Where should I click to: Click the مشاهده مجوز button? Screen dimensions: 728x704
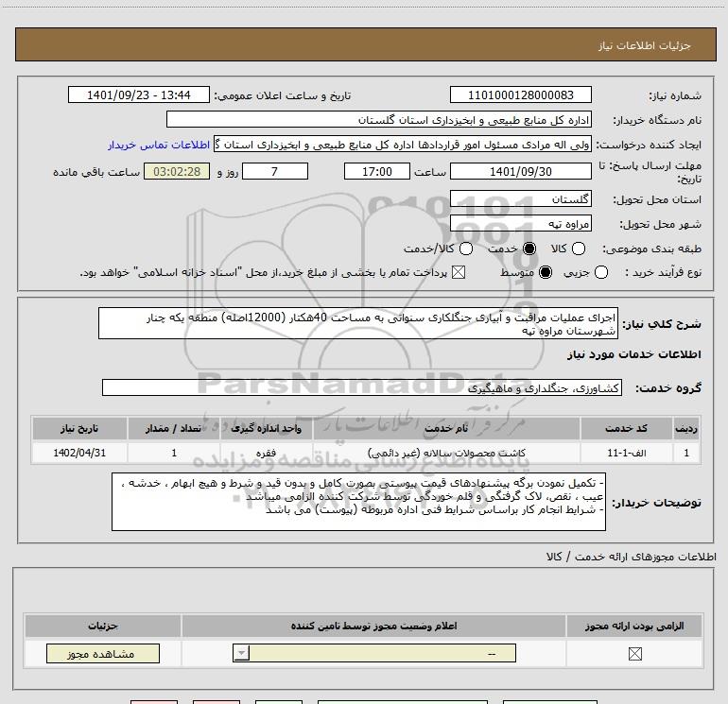point(103,653)
